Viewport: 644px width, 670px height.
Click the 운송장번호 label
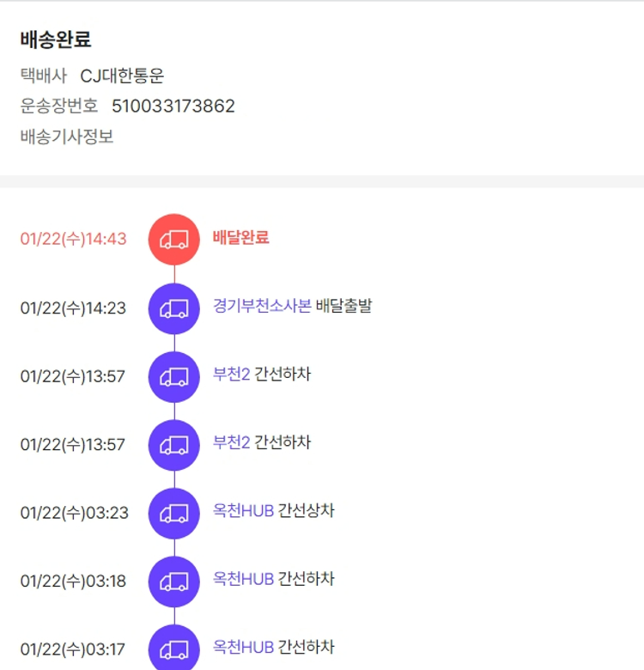point(59,106)
